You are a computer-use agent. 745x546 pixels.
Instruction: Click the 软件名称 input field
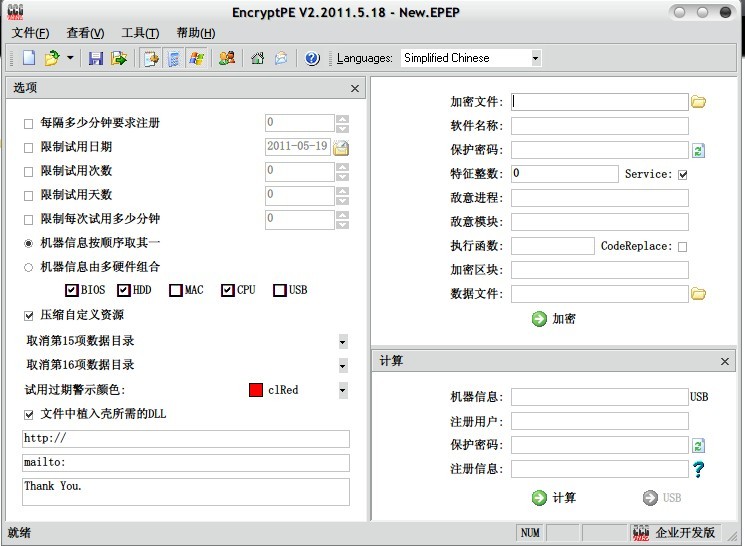600,126
